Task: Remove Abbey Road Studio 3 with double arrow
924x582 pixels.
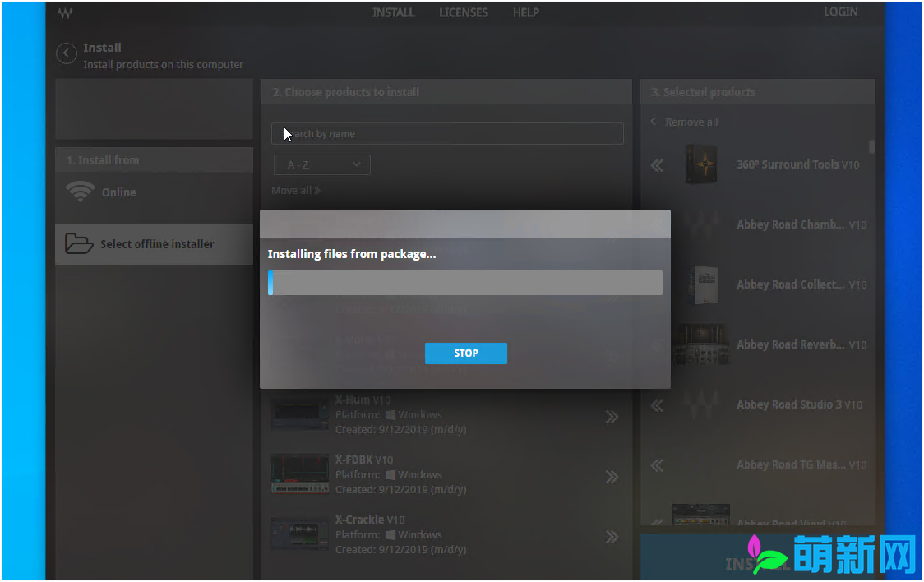Action: (x=657, y=405)
